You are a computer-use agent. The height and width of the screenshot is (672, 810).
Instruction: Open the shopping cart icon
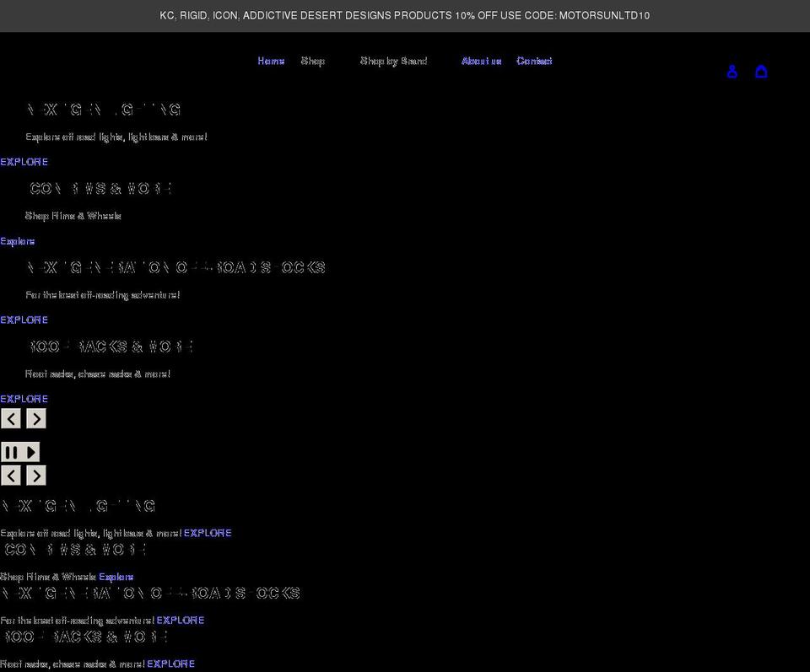coord(762,72)
